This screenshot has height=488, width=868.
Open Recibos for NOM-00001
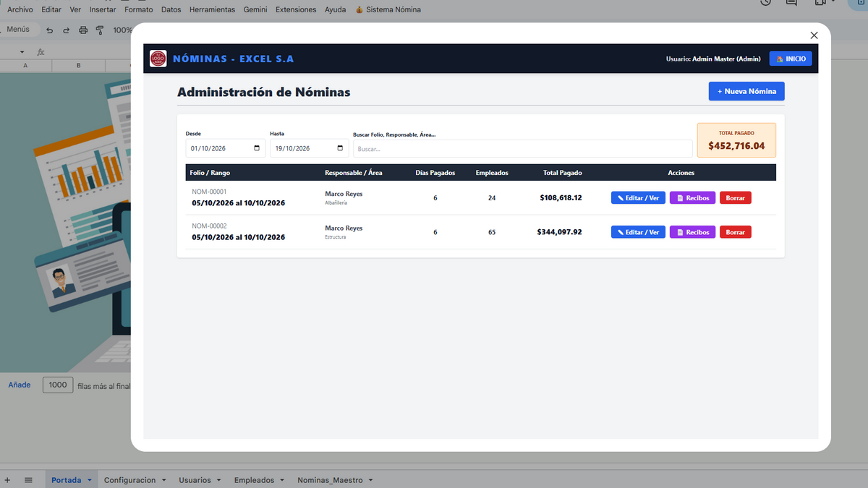[693, 197]
